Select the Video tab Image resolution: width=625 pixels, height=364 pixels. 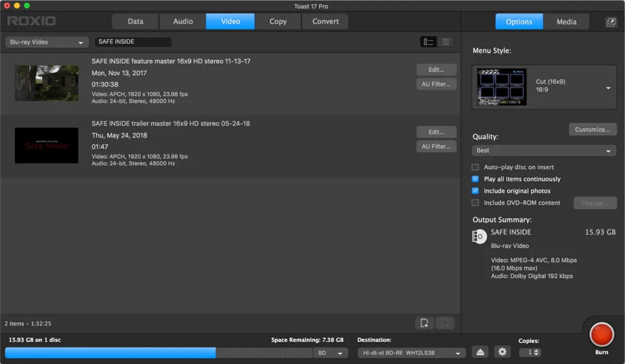(230, 22)
